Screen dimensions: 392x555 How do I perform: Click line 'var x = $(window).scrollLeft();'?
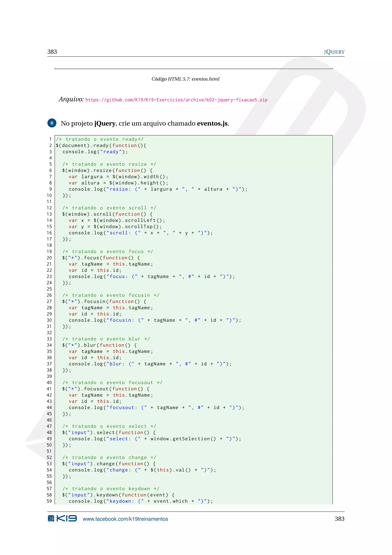(x=117, y=220)
